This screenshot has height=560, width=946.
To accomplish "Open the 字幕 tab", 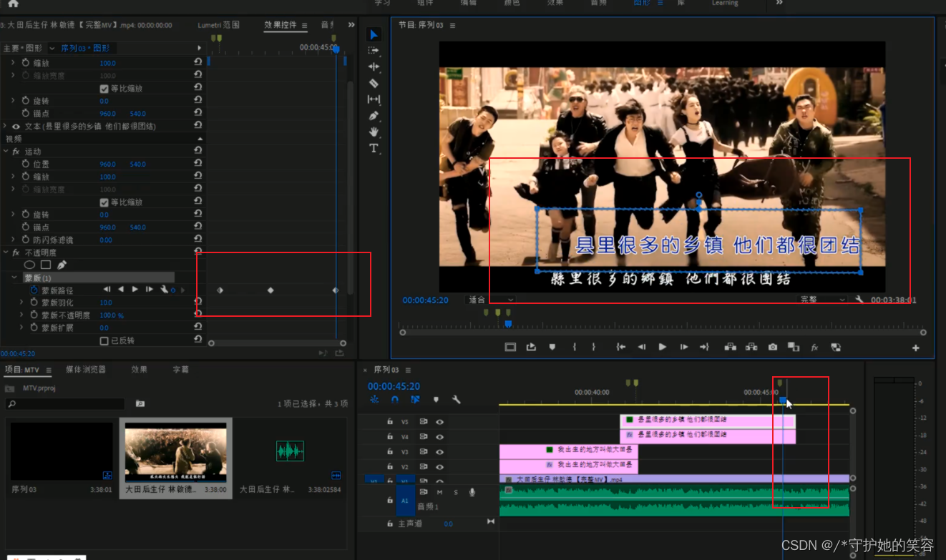I will point(181,370).
